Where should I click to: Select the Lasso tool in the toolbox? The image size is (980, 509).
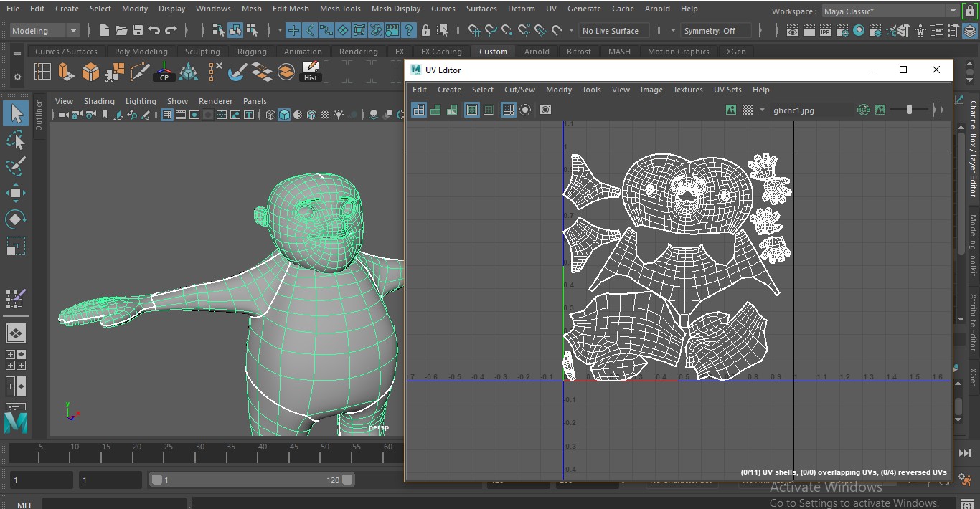click(x=15, y=140)
